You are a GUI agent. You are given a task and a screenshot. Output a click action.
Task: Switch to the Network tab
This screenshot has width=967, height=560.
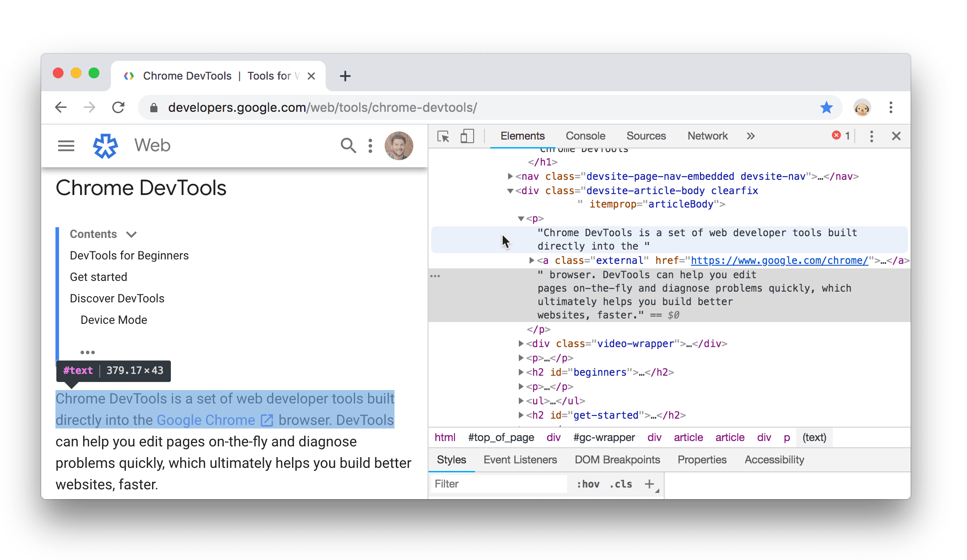(708, 136)
